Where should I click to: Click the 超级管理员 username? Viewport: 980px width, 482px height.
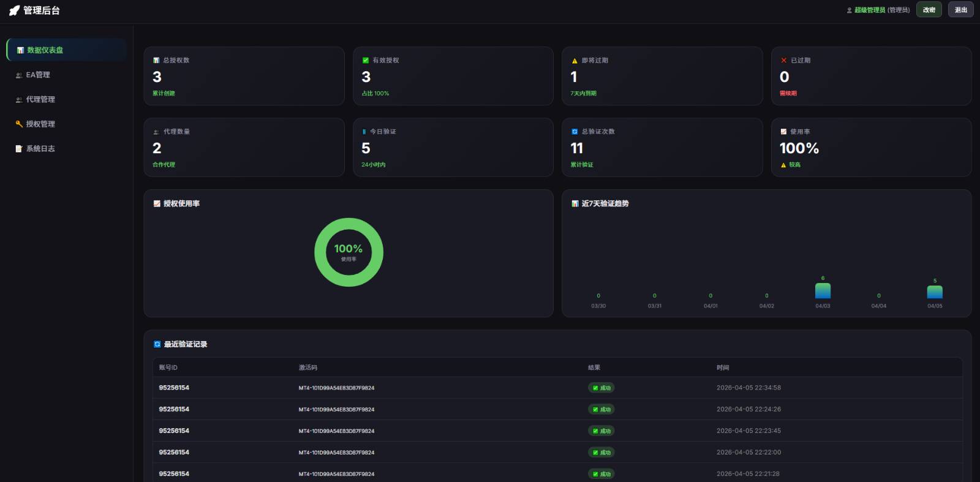(x=870, y=10)
